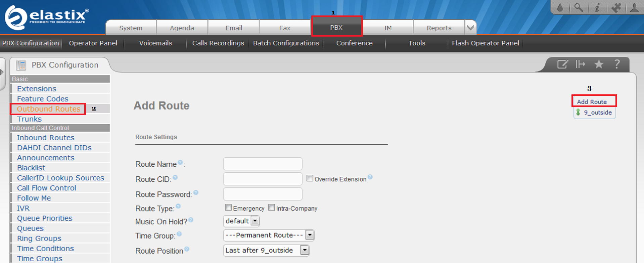This screenshot has height=263, width=644.
Task: Click the Route Name input field
Action: tap(263, 164)
